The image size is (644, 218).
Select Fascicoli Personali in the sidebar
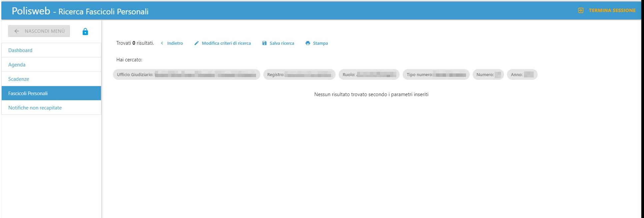coord(28,93)
